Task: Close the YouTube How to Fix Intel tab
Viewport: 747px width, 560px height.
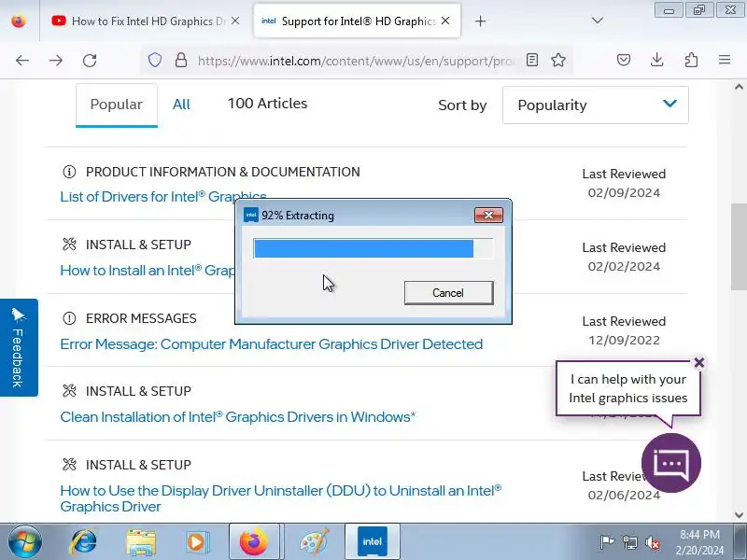Action: pyautogui.click(x=235, y=21)
